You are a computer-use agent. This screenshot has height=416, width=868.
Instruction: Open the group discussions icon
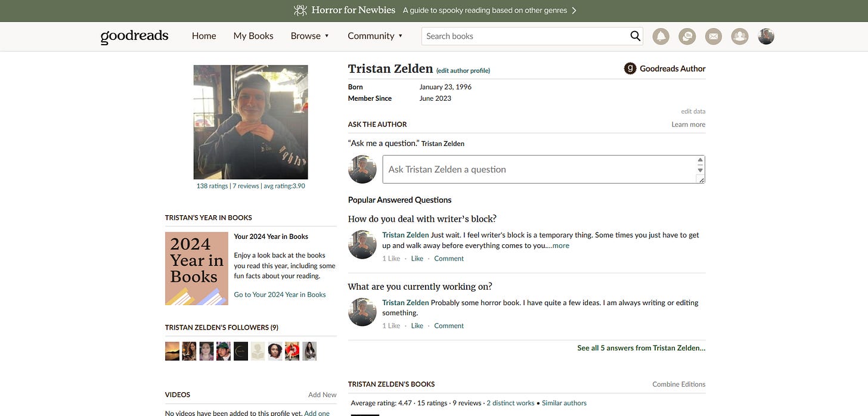point(687,36)
